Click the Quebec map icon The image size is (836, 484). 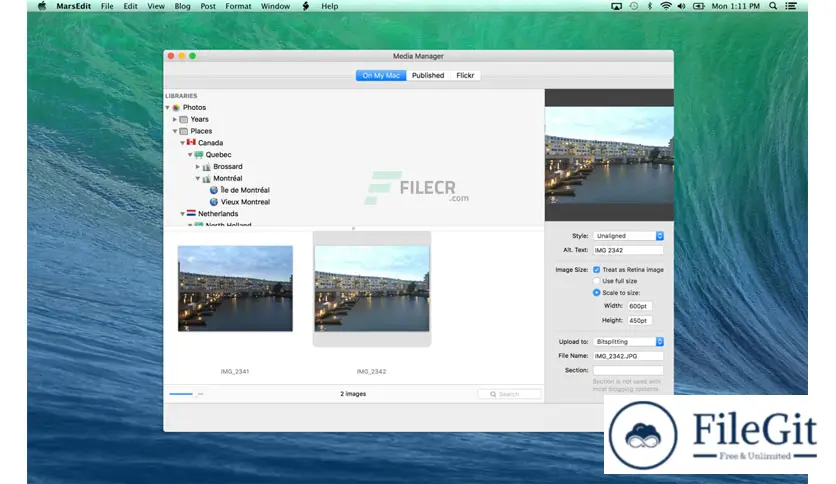199,155
